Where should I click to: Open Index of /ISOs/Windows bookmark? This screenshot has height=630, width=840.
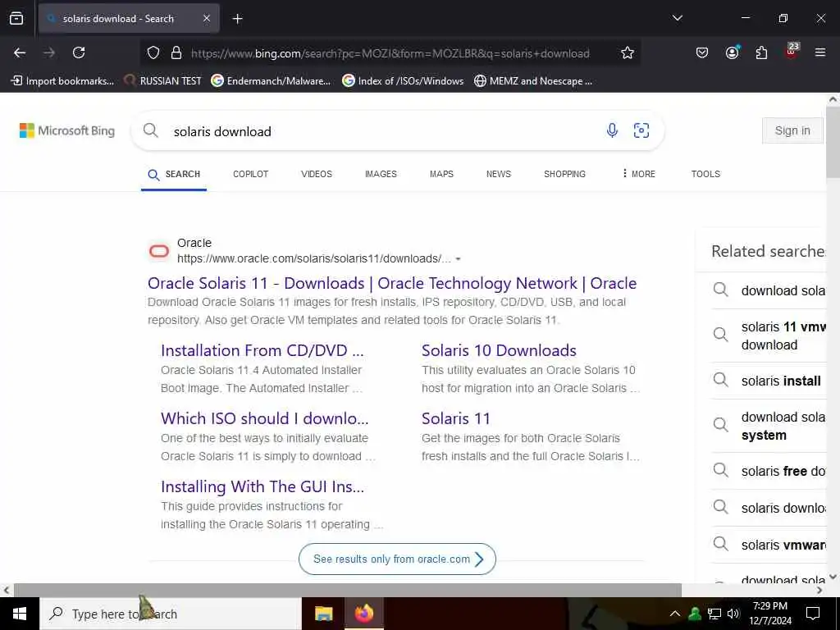(x=403, y=81)
